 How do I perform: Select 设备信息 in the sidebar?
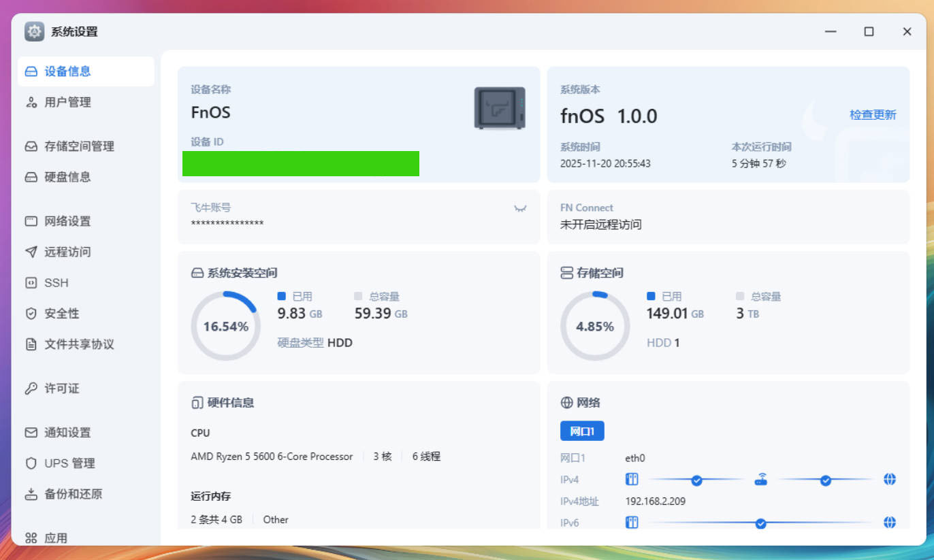(x=86, y=71)
